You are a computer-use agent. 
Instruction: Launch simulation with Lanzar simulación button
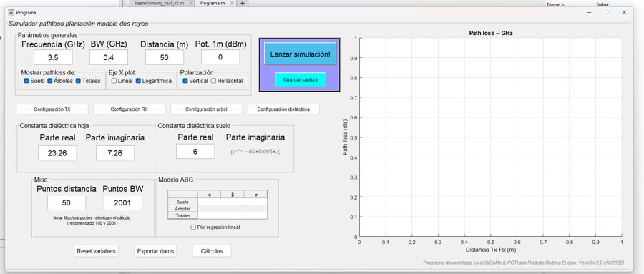coord(300,54)
